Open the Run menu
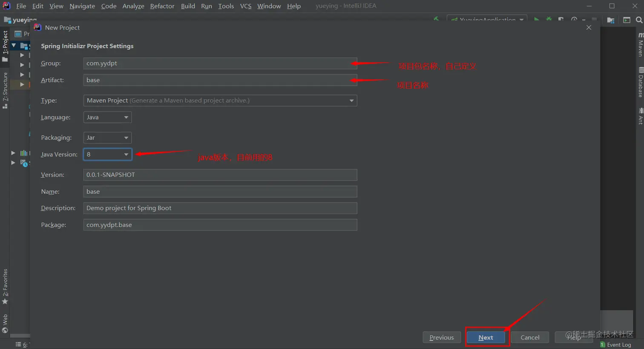 [207, 6]
